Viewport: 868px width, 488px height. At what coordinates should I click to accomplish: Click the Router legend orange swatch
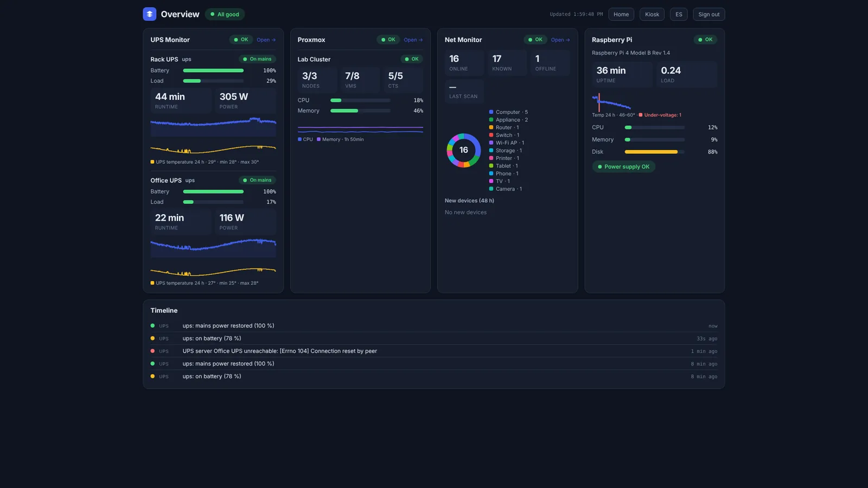(491, 127)
